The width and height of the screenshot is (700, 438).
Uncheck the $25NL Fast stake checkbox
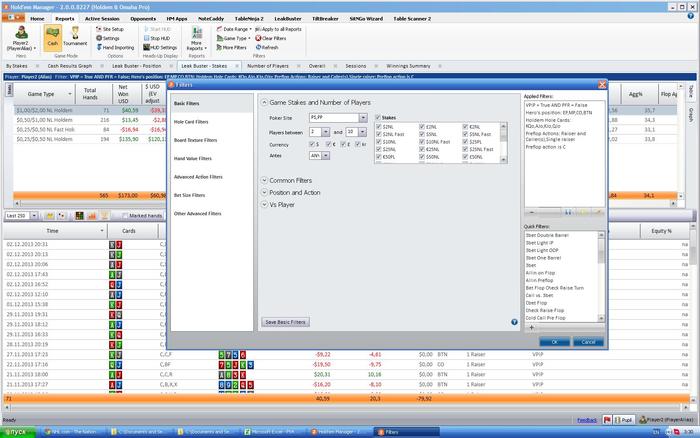coord(465,149)
